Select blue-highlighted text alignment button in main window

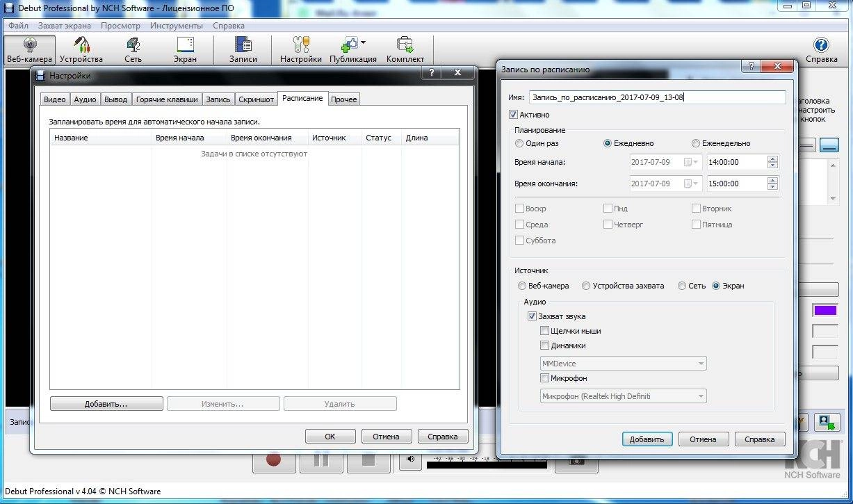[829, 145]
